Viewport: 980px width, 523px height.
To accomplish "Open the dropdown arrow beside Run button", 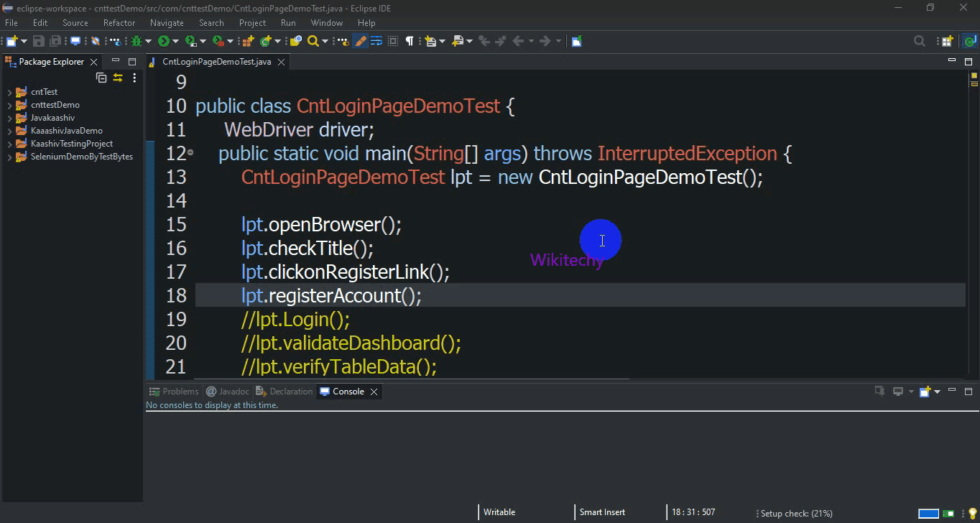I will click(175, 42).
